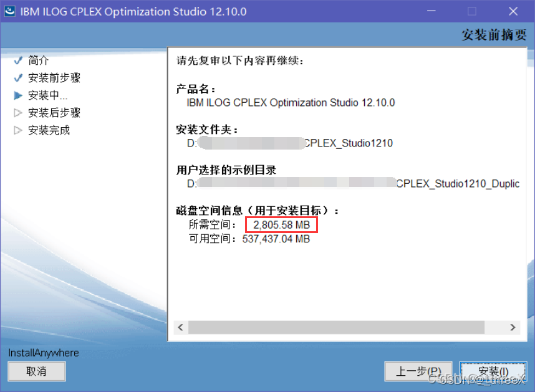Click the left arrow of horizontal scrollbar
Viewport: 535px width, 392px height.
pos(180,328)
